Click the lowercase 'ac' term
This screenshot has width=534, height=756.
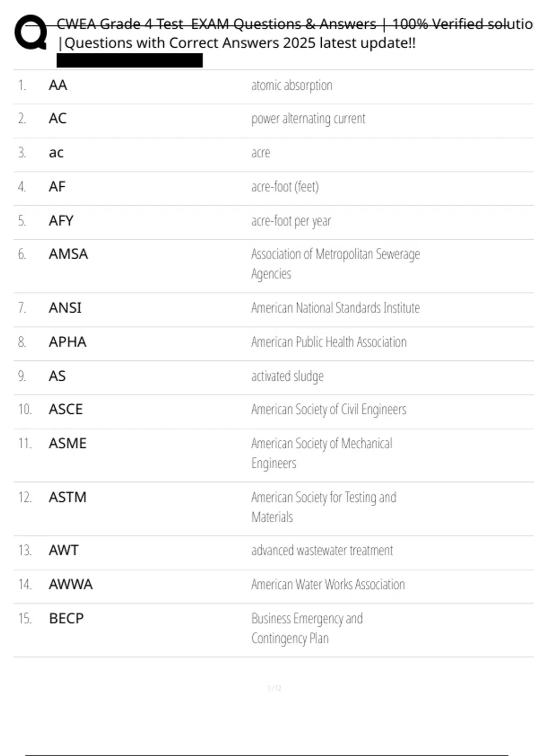click(x=56, y=153)
